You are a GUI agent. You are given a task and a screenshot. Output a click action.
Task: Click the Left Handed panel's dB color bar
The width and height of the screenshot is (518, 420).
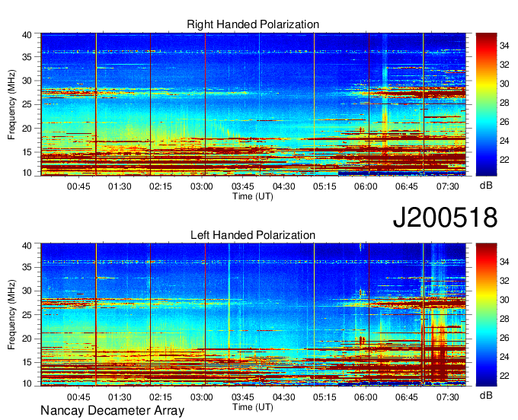tap(486, 315)
